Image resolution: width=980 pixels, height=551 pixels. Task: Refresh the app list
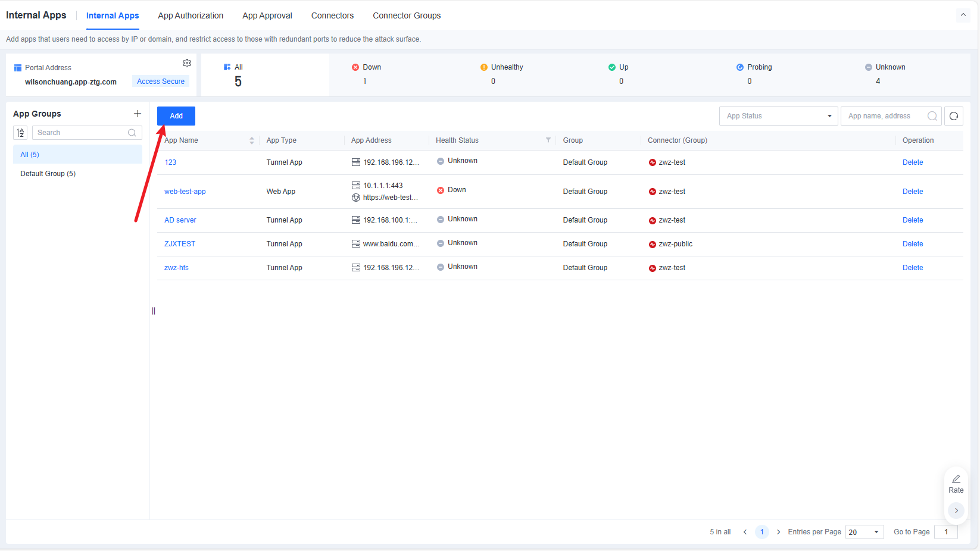[x=954, y=116]
